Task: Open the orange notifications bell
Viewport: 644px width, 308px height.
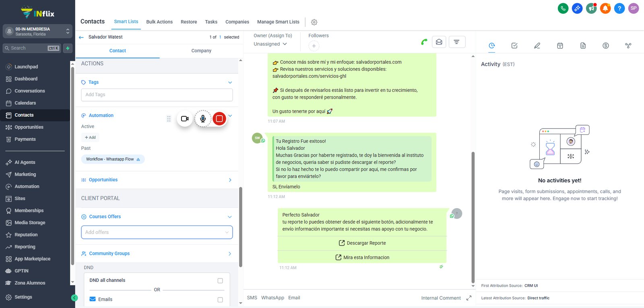Action: [605, 8]
